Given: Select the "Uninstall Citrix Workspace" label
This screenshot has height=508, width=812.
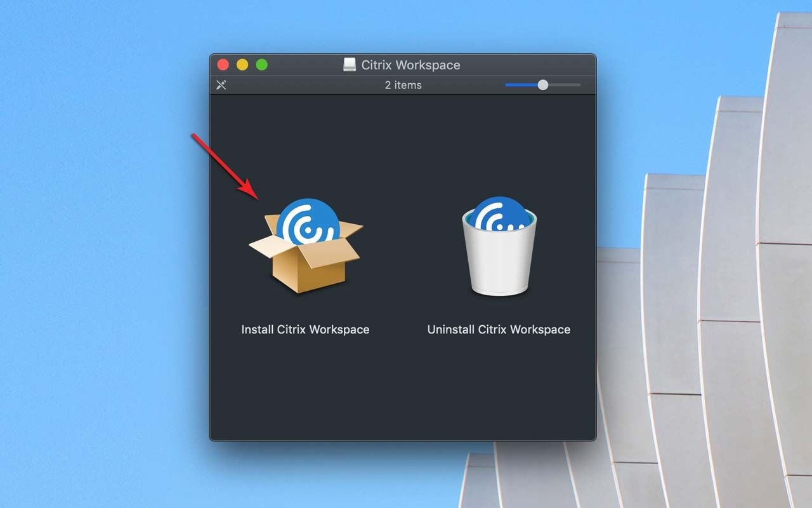Looking at the screenshot, I should pos(499,330).
